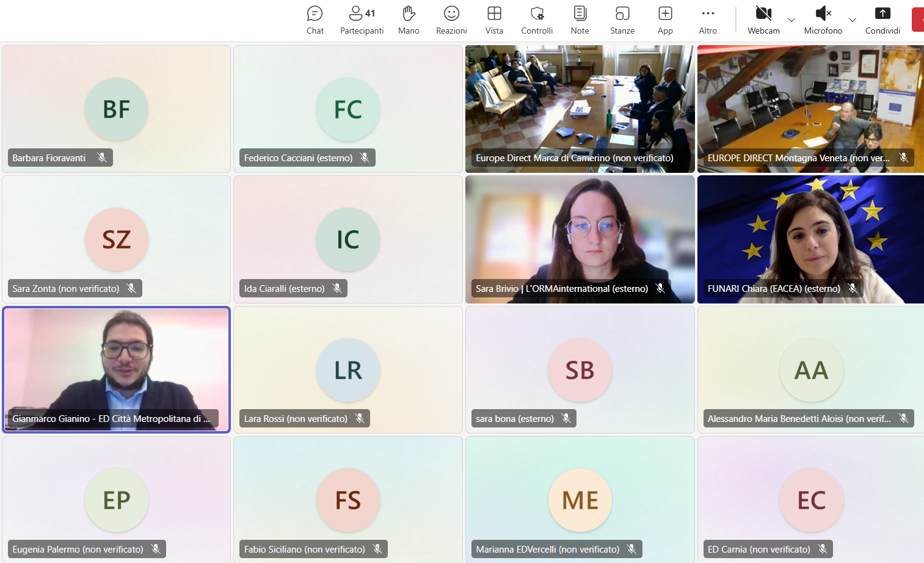This screenshot has width=924, height=563.
Task: Click the Sara Brivio video tile
Action: click(x=580, y=232)
